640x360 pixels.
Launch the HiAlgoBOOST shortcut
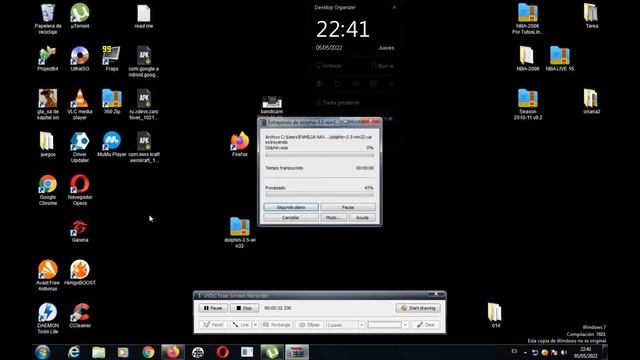80,272
